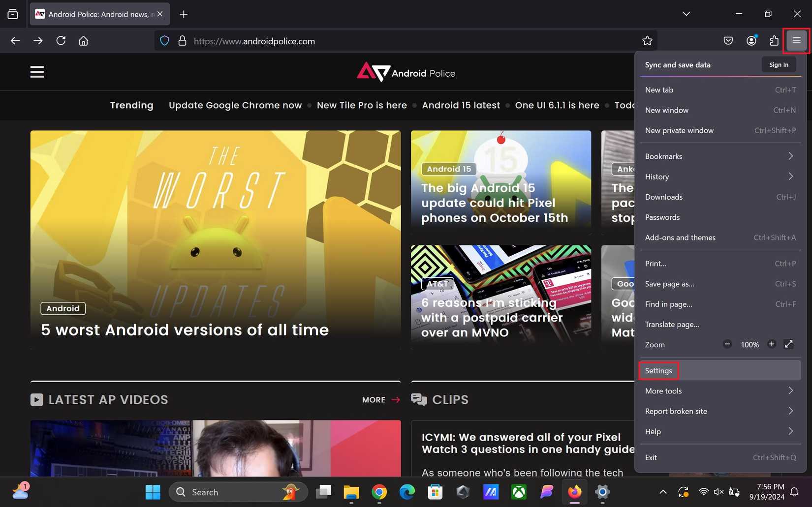Screen dimensions: 812x507
Task: Decrease zoom with the minus button
Action: point(727,344)
